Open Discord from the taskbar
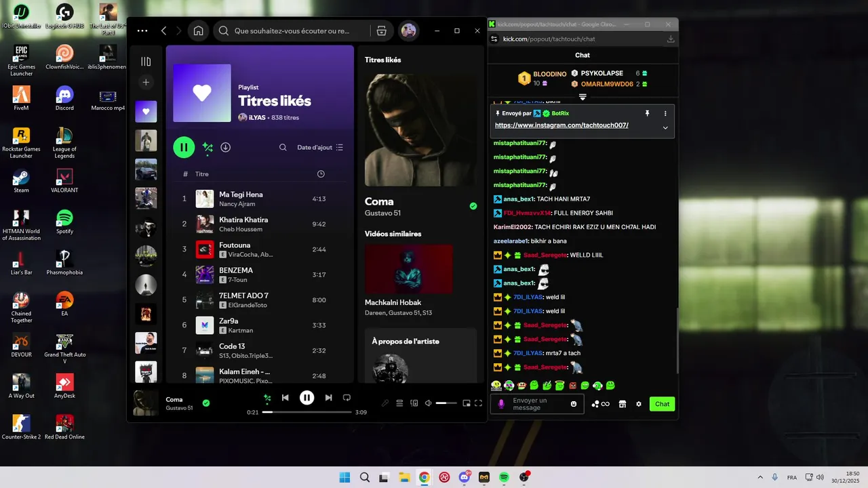868x488 pixels. 464,477
